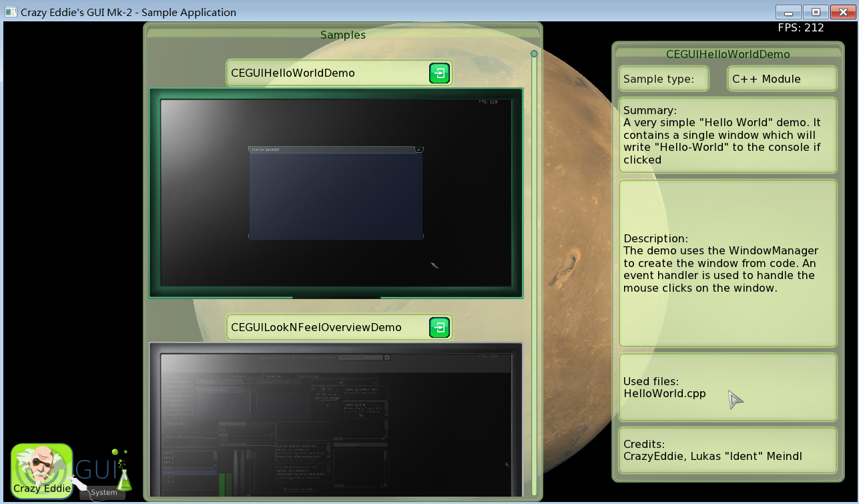
Task: Launch CEGUIHelloWorldDemo via green enter icon
Action: click(439, 73)
